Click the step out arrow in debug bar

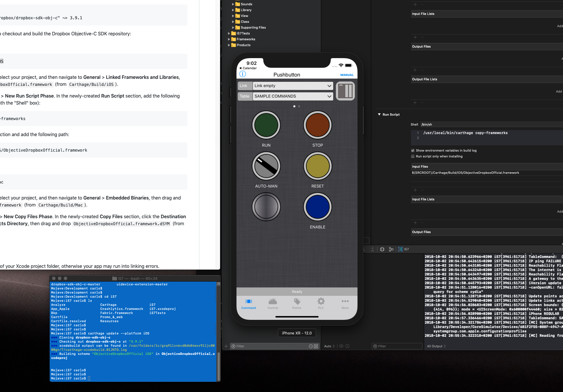tap(372, 249)
